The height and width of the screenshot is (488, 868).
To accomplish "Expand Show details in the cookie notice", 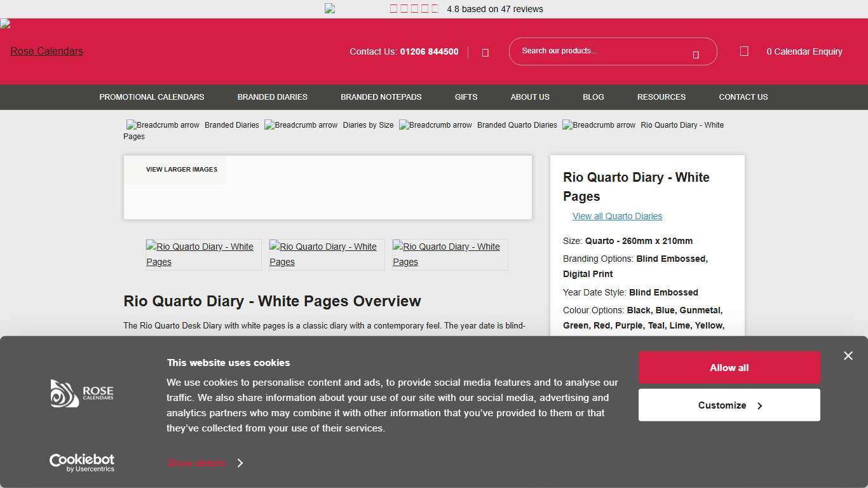I will tap(196, 463).
